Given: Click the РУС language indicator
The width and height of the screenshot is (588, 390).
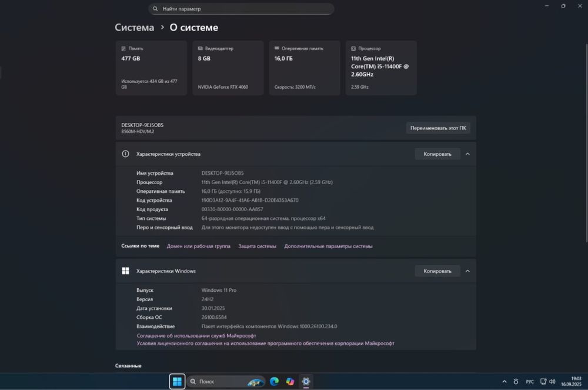Looking at the screenshot, I should click(530, 382).
